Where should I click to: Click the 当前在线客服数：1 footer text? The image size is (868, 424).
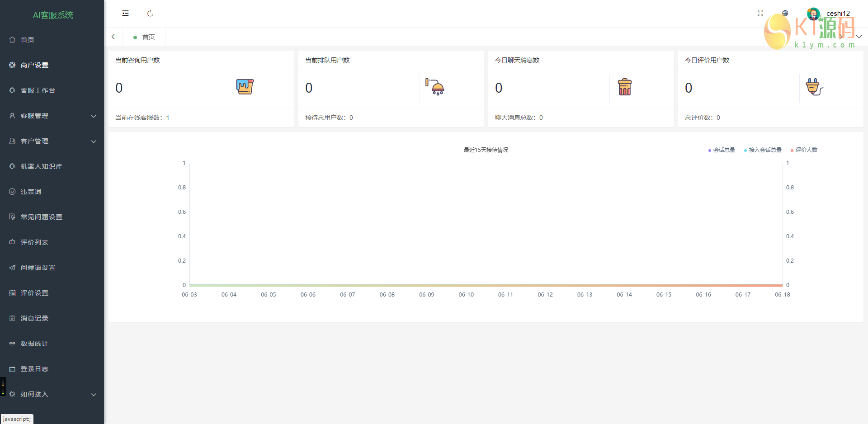click(142, 118)
